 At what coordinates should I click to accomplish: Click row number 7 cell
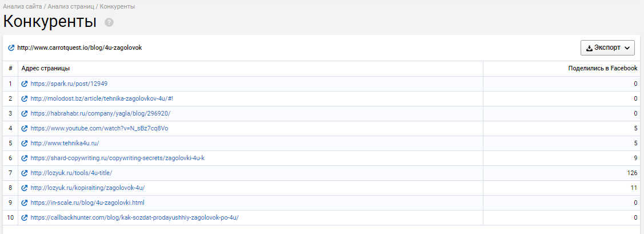point(10,173)
